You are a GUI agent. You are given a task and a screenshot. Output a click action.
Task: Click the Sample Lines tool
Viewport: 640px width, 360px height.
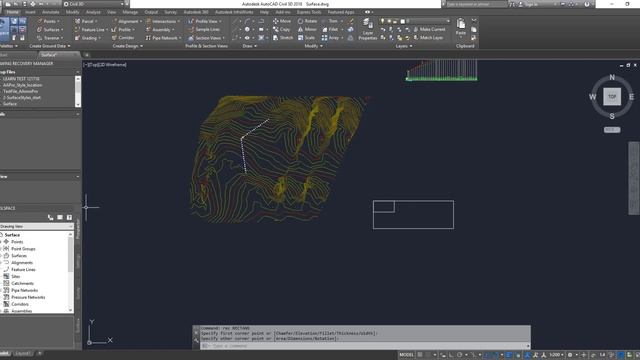pyautogui.click(x=204, y=30)
